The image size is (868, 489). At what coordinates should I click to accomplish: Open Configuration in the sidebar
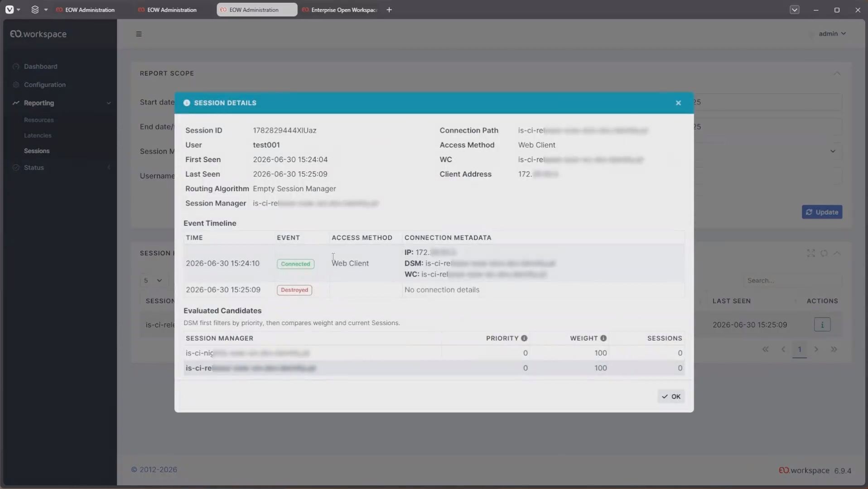pos(44,85)
